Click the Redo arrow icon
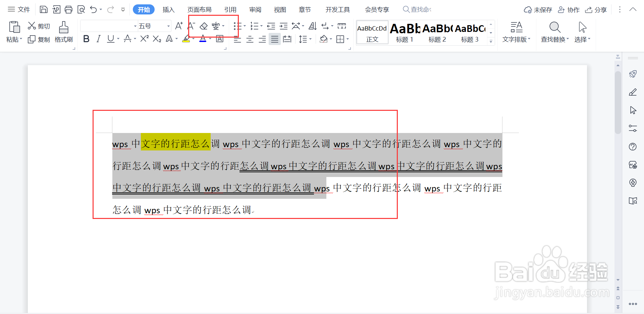 [110, 9]
